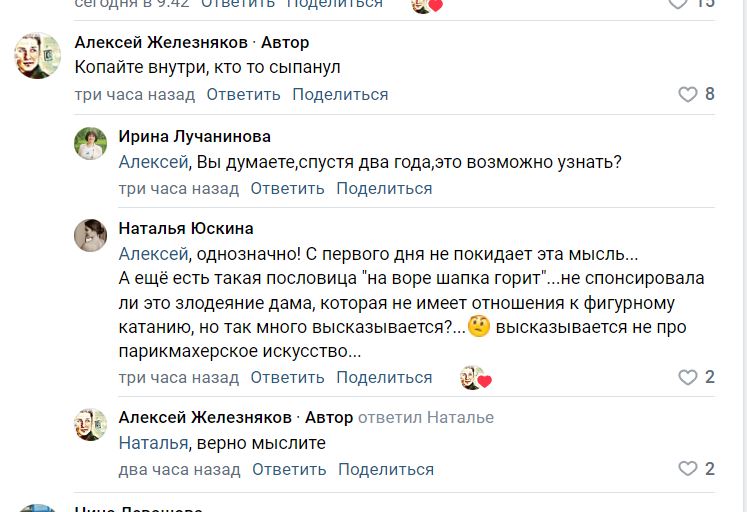Click "ответил Наталье" reply reference
This screenshot has width=747, height=512.
click(425, 417)
